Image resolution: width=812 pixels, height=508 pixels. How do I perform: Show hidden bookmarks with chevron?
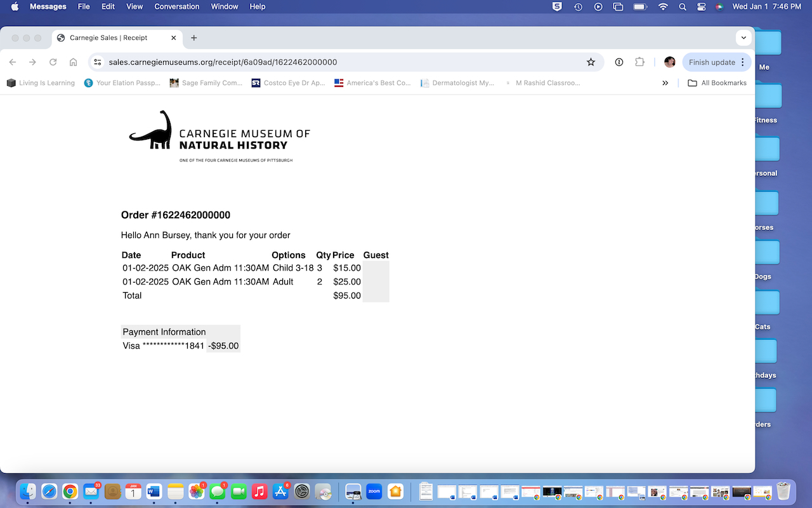pyautogui.click(x=665, y=83)
